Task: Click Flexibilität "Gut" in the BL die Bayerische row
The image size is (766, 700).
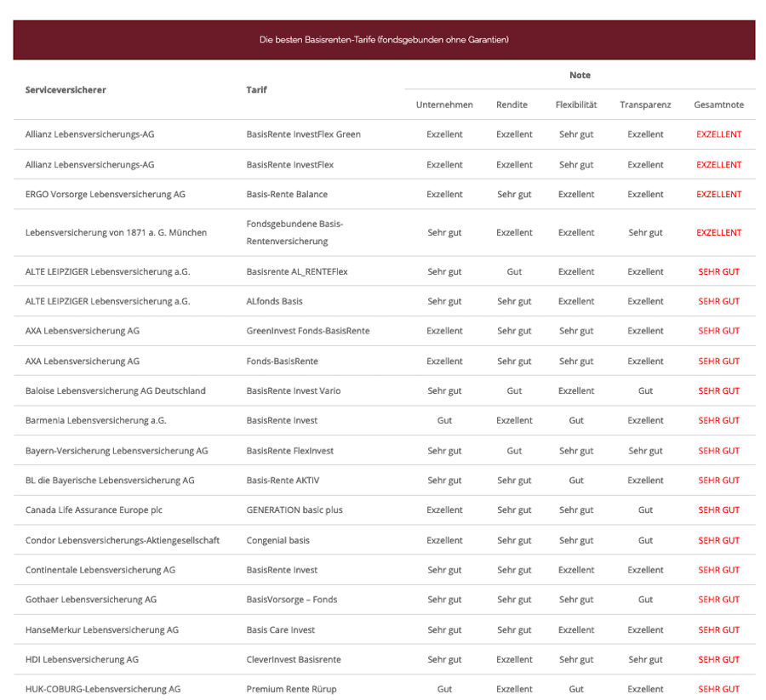Action: pyautogui.click(x=576, y=481)
